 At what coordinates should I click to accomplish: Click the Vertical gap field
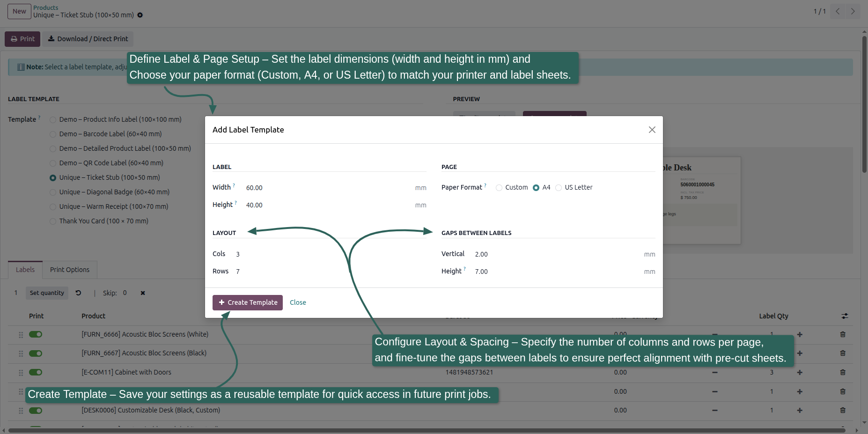557,254
